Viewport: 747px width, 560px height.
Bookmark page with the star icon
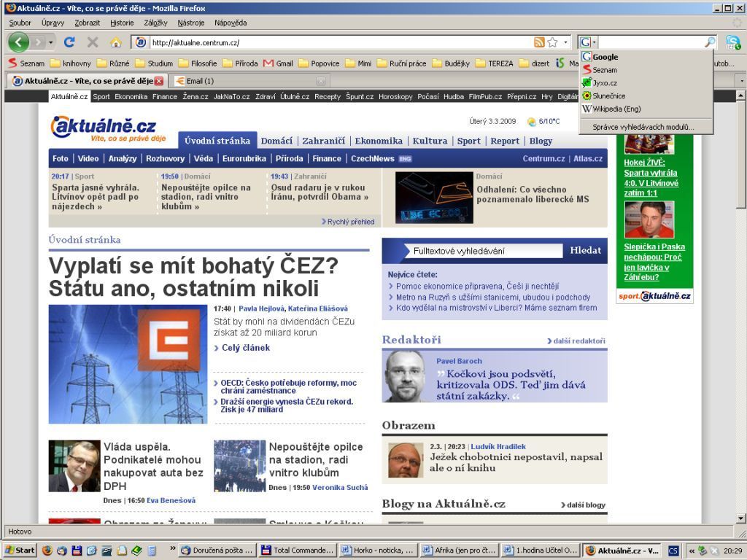tap(553, 42)
